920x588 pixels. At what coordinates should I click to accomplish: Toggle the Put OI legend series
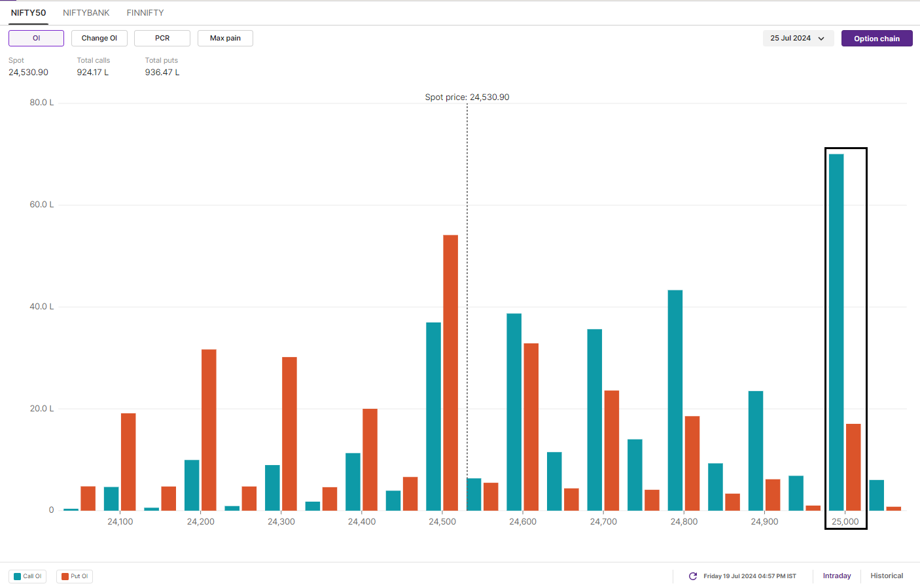pyautogui.click(x=75, y=576)
